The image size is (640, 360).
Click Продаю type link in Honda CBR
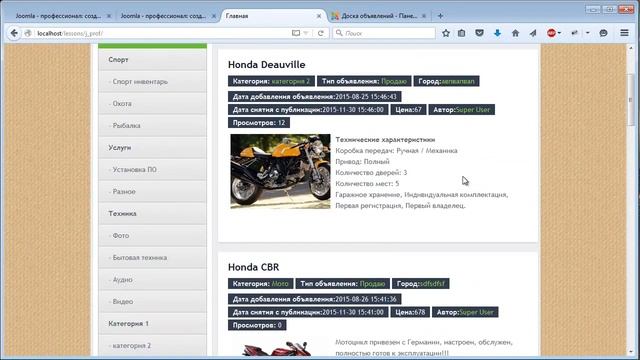(372, 284)
